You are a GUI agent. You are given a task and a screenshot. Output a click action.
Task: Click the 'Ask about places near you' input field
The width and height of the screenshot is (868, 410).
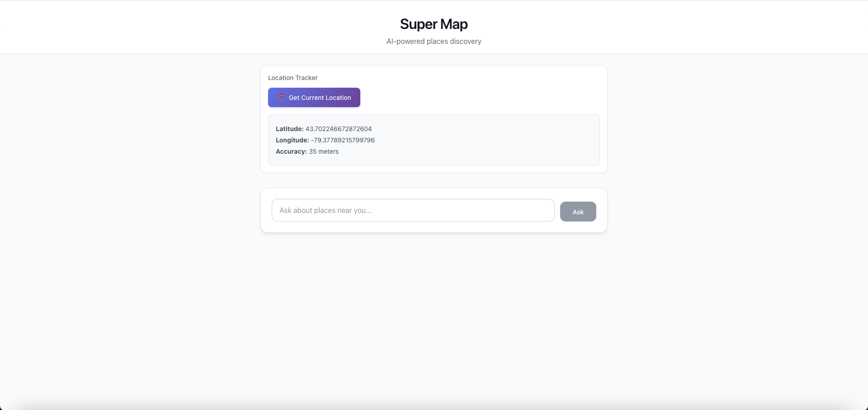coord(412,210)
